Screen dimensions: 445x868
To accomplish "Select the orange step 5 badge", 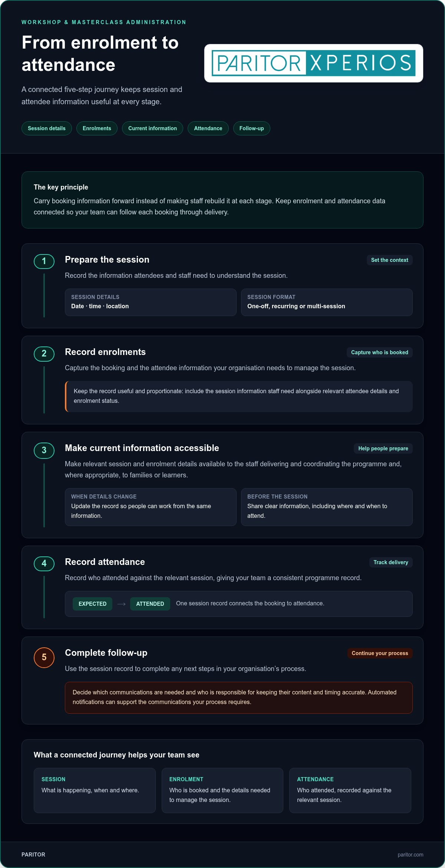I will click(x=44, y=657).
